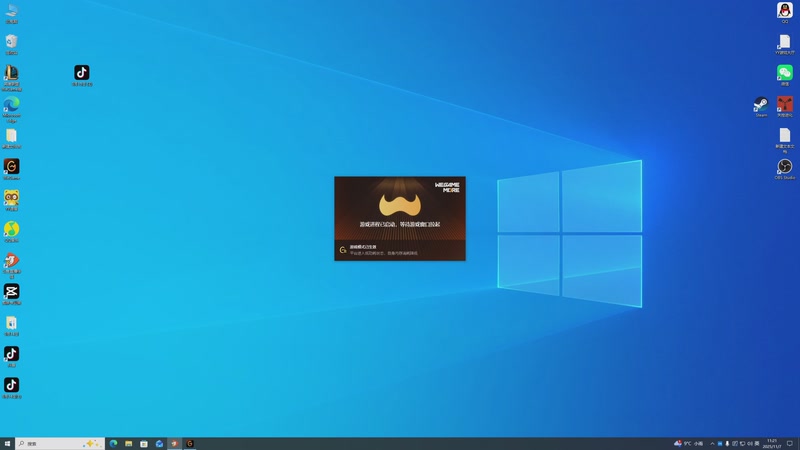Open the notification center icon
The image size is (800, 450).
[x=790, y=443]
